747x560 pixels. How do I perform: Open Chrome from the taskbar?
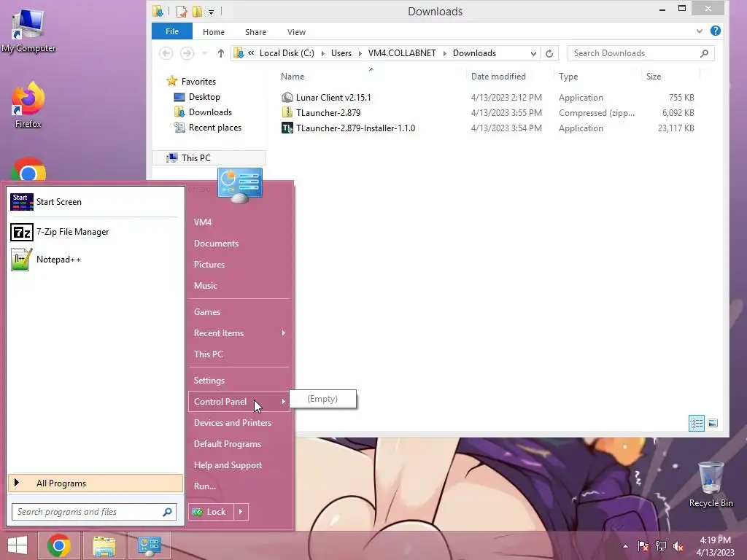(x=59, y=545)
